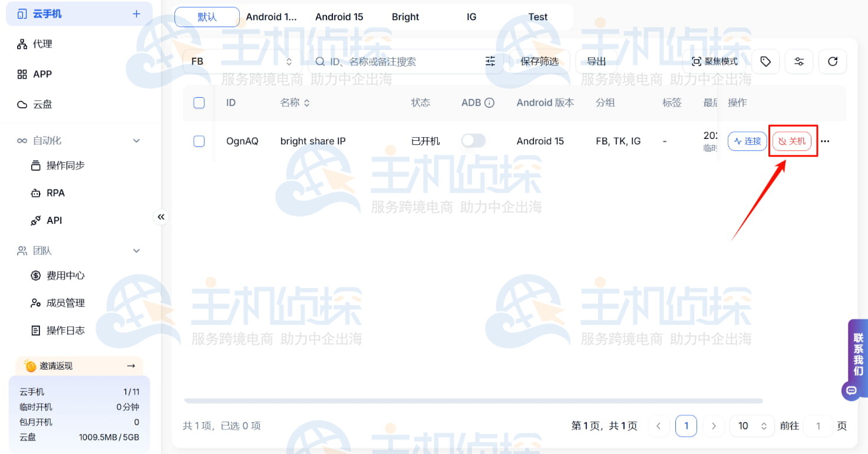Click the filter settings sliders icon
This screenshot has height=454, width=868.
[799, 61]
